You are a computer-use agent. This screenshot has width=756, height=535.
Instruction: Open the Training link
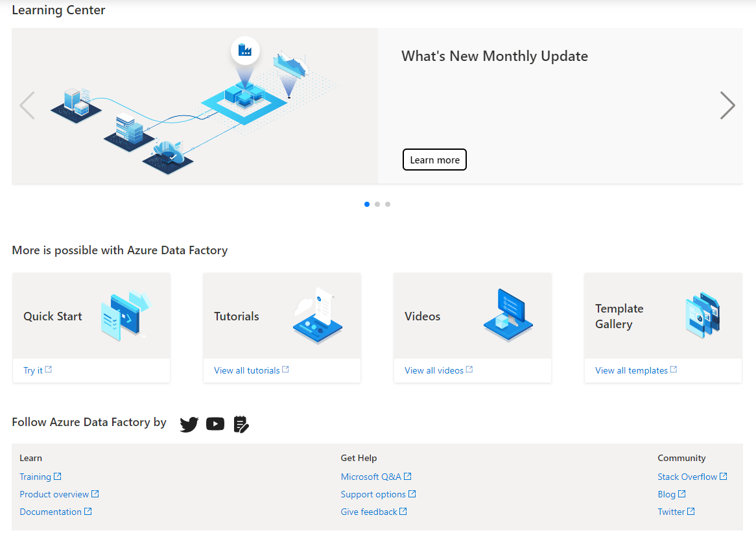pos(40,477)
